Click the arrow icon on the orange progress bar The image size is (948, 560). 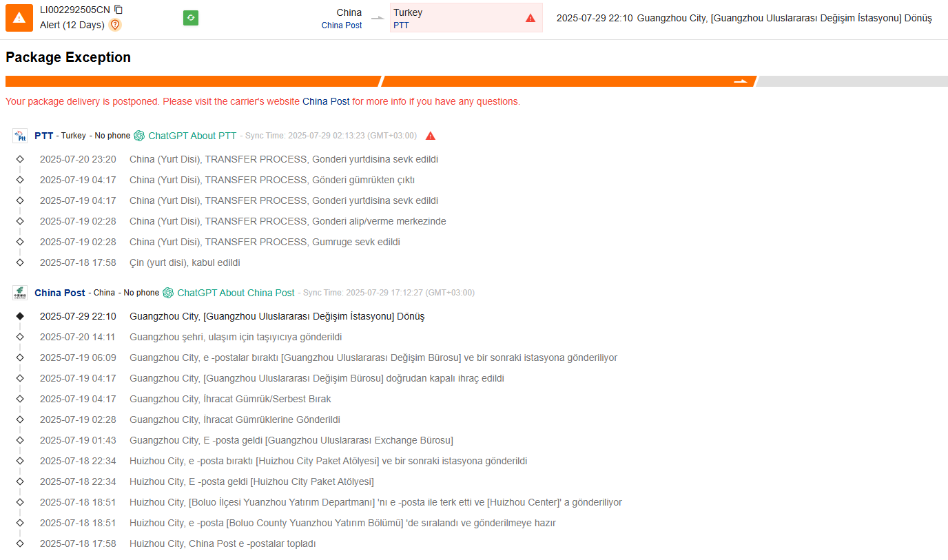click(x=741, y=81)
